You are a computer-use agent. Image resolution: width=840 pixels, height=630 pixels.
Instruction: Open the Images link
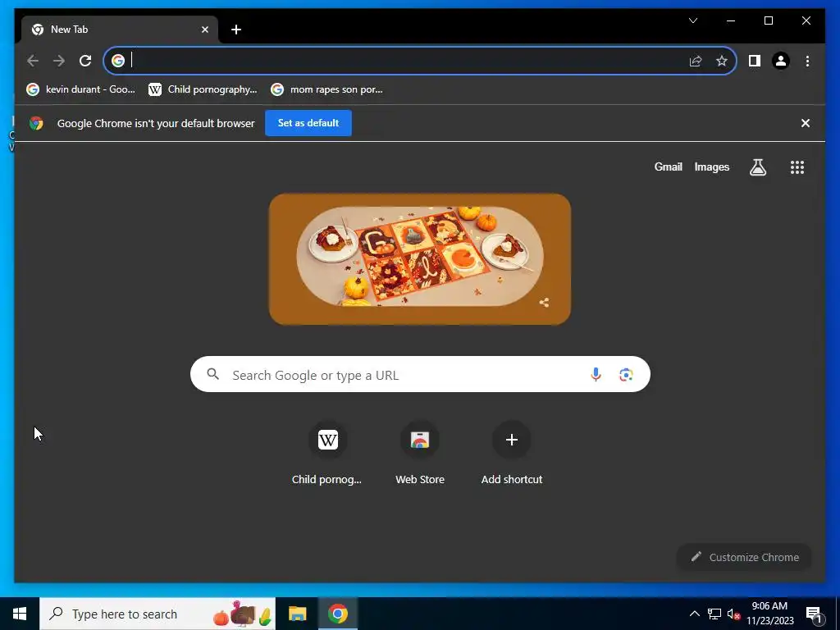click(711, 167)
